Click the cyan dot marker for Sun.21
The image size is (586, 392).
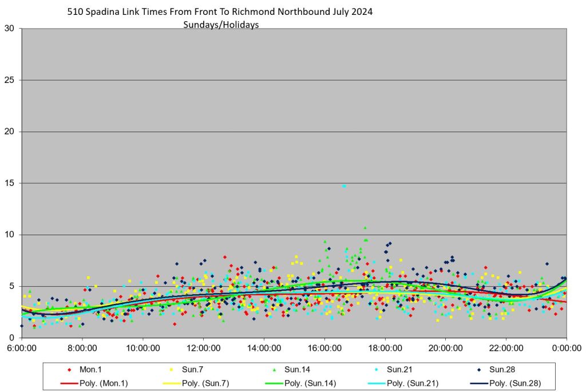[x=378, y=370]
